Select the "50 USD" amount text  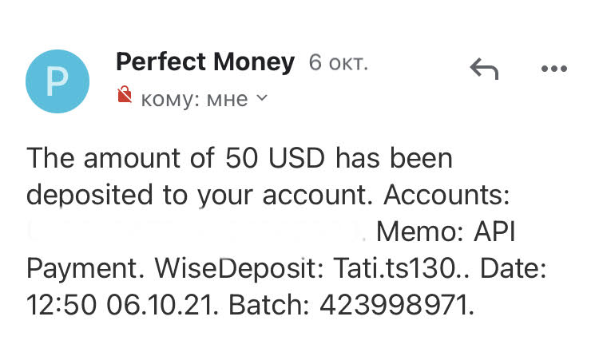click(x=271, y=158)
